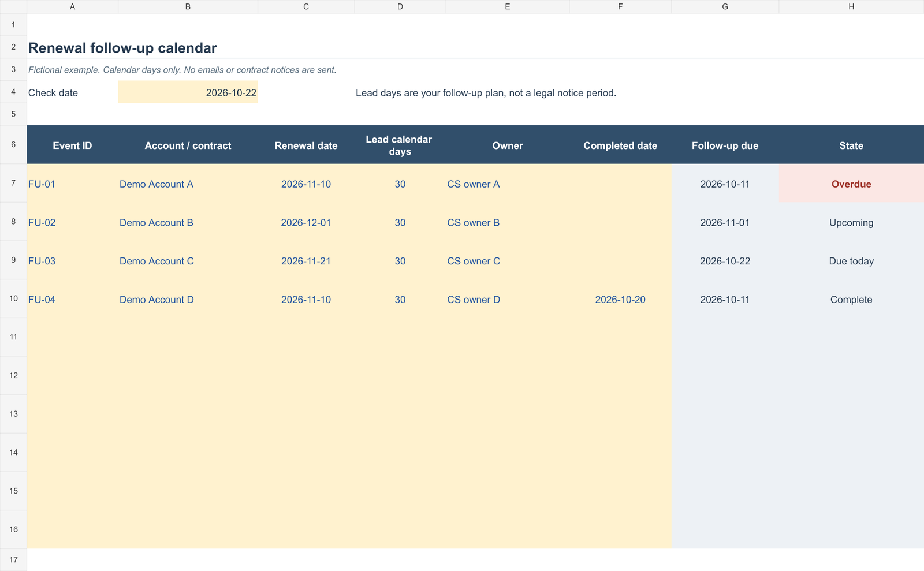Select cell FU-02
Screen dimensions: 924x571
(72, 222)
